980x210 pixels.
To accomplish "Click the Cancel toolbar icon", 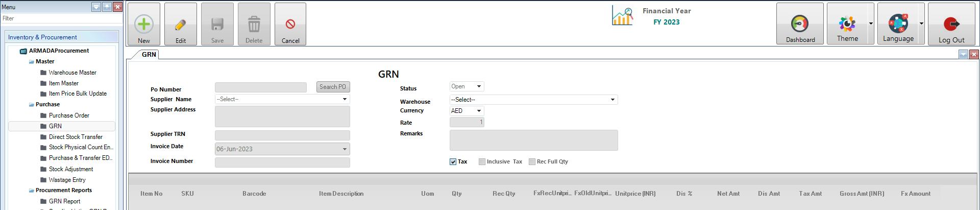I will pyautogui.click(x=290, y=24).
